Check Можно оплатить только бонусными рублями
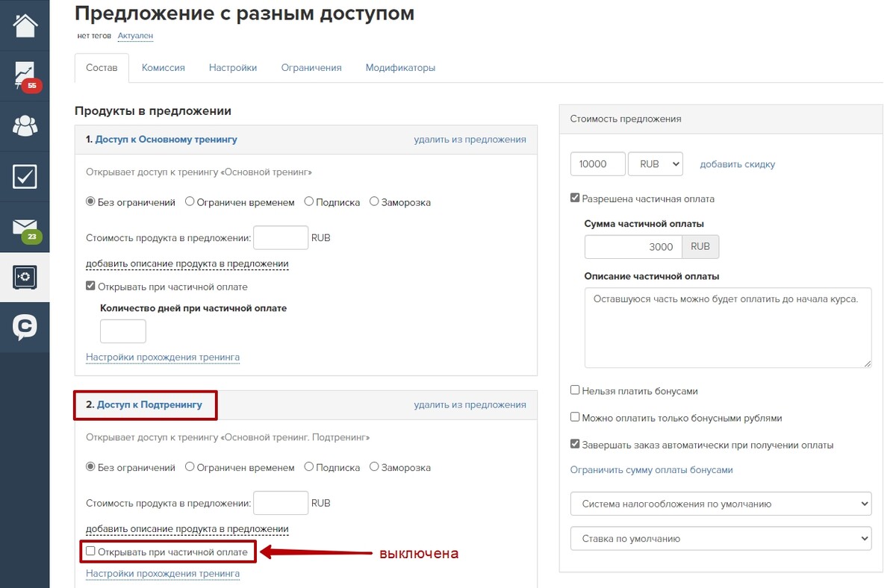Viewport: 896px width, 588px height. click(575, 418)
